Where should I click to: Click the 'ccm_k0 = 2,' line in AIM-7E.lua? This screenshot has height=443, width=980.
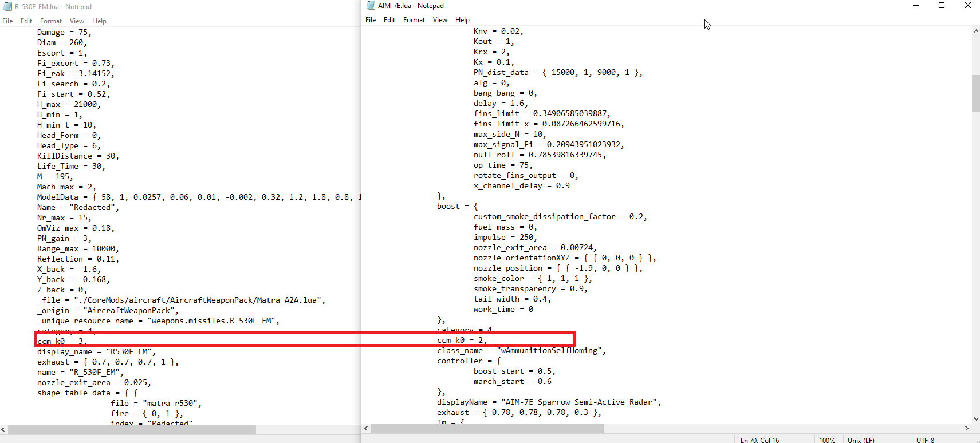click(x=462, y=340)
